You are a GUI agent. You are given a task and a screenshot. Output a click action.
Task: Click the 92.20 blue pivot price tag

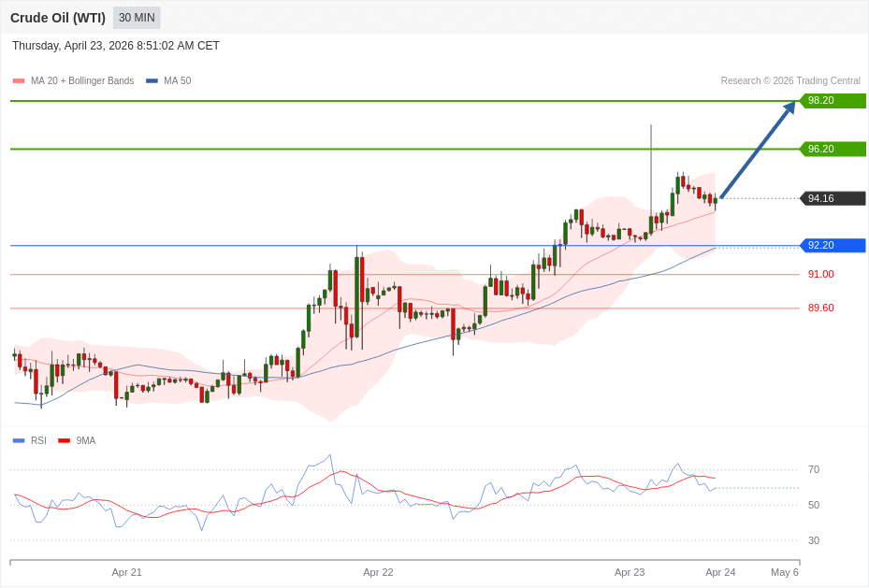pyautogui.click(x=833, y=246)
